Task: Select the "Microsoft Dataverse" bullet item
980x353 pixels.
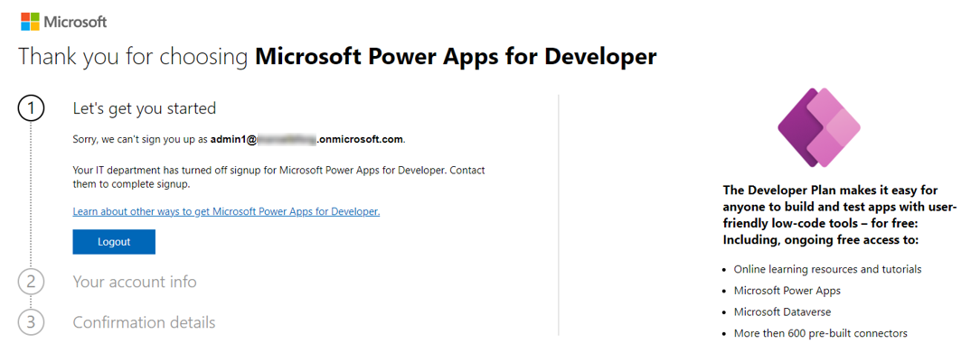Action: [x=783, y=311]
